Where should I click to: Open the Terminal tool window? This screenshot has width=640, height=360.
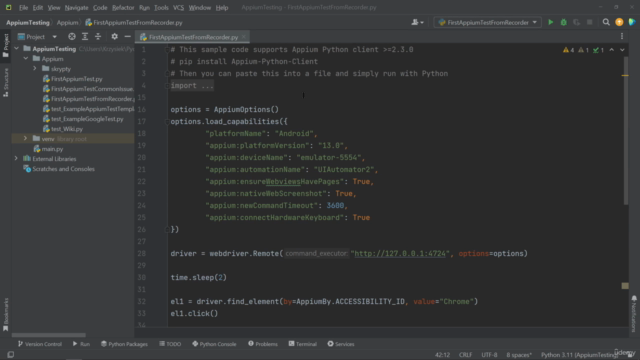[x=302, y=344]
